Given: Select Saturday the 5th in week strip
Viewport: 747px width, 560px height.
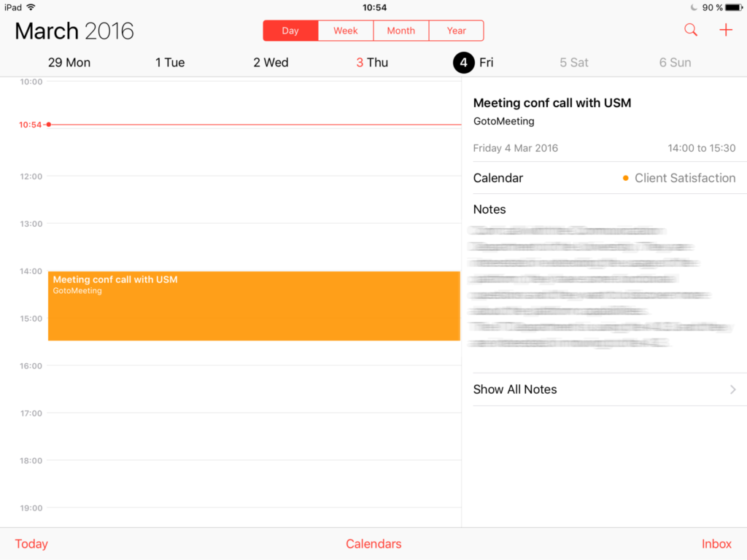Looking at the screenshot, I should coord(573,63).
